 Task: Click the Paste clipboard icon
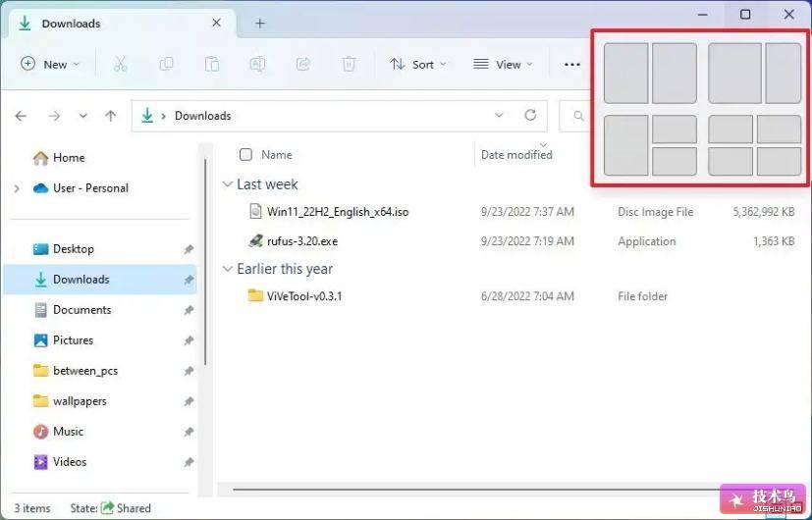pos(212,64)
